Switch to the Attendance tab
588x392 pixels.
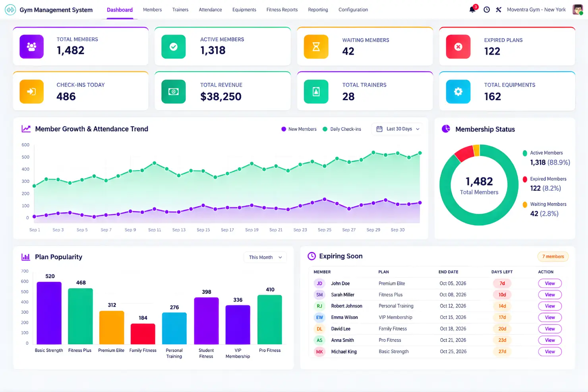(211, 10)
